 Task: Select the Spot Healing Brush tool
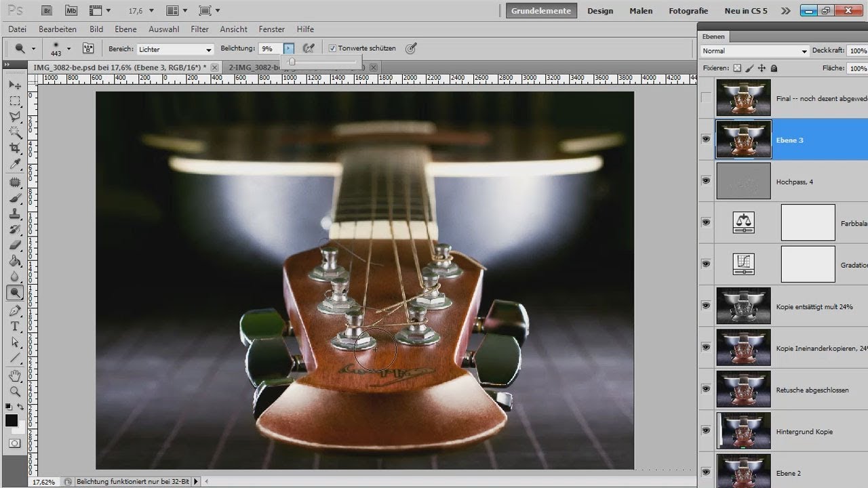point(15,182)
